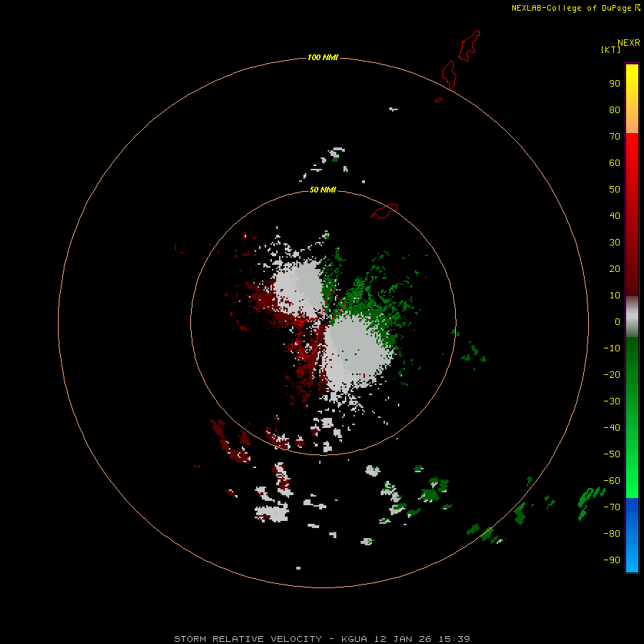Click the 100 NMI range ring label
644x644 pixels.
point(323,57)
